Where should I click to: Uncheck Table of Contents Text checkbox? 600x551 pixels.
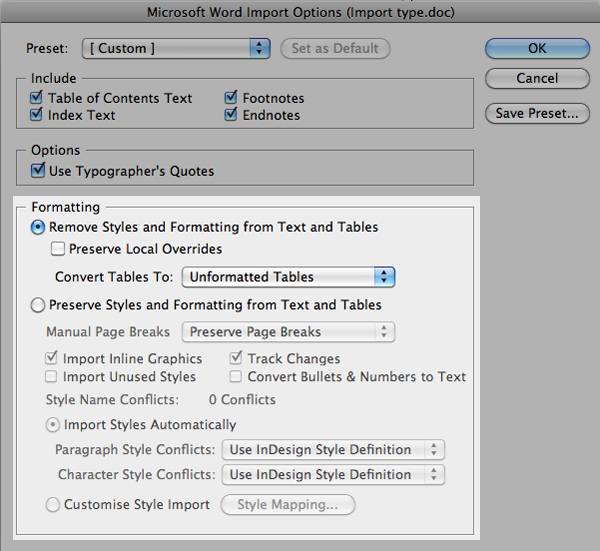pyautogui.click(x=36, y=98)
